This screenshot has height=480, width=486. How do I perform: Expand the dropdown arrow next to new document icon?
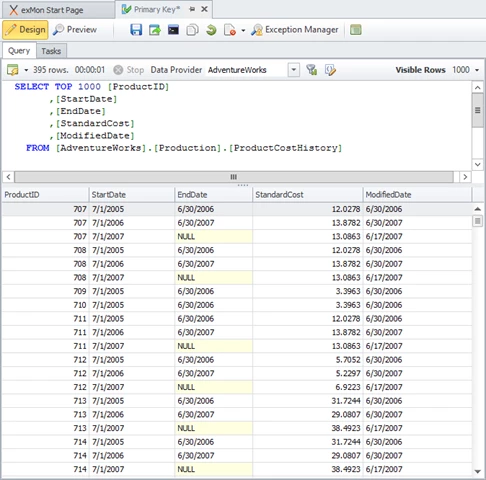(243, 30)
